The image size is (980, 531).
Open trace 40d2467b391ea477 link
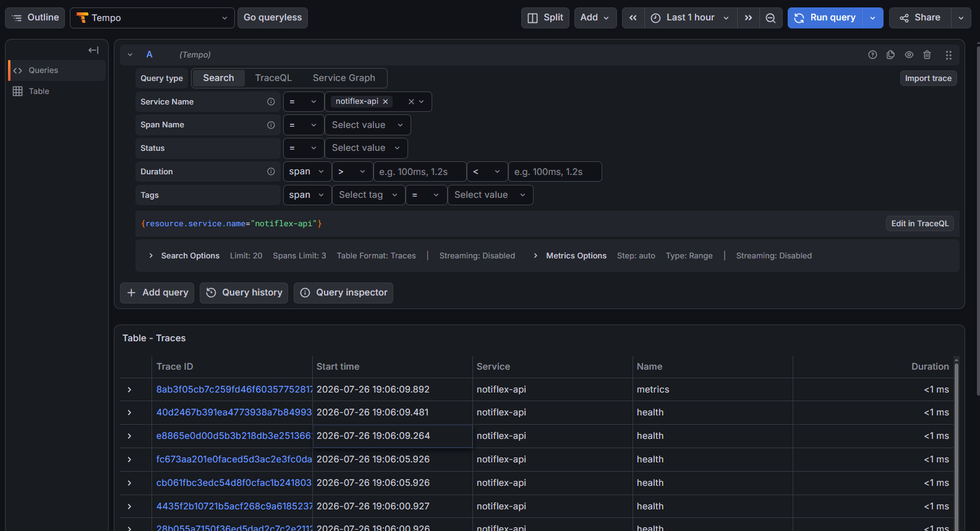(x=234, y=412)
